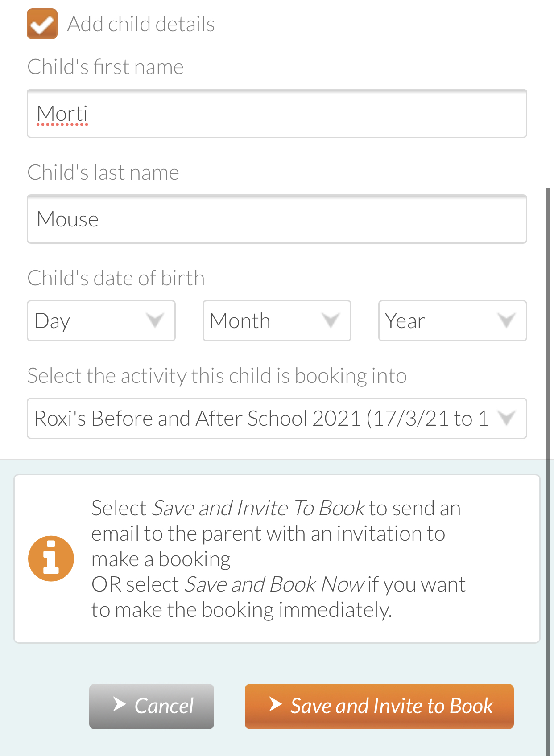Uncheck the Add child details checkbox
Screen dimensions: 554x756
pyautogui.click(x=42, y=24)
